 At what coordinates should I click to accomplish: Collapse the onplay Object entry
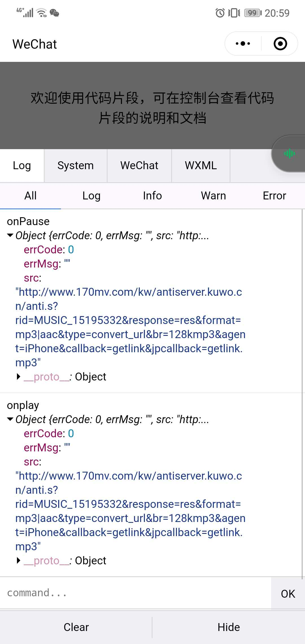point(10,419)
